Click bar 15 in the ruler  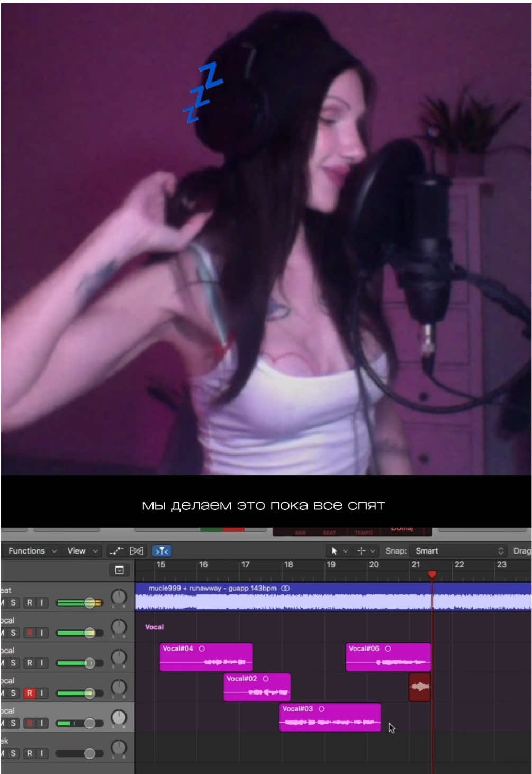pyautogui.click(x=160, y=565)
